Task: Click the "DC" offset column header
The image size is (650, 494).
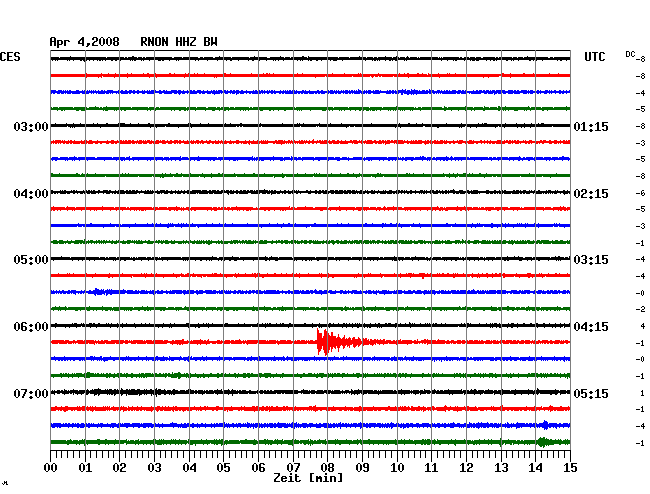Action: pyautogui.click(x=630, y=54)
